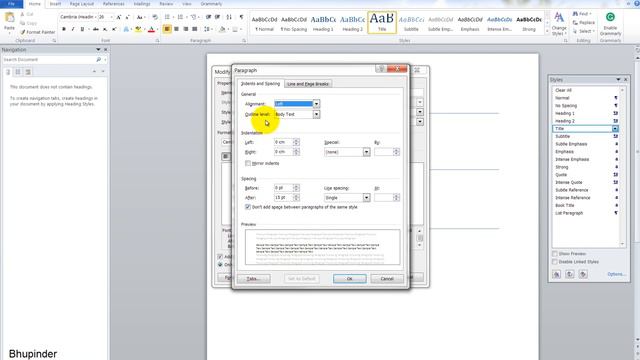Open the Title style dropdown arrow in Styles pane

pyautogui.click(x=615, y=129)
